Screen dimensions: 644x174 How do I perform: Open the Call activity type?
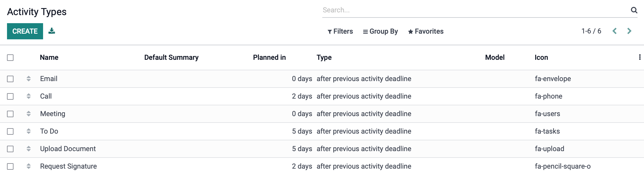(x=46, y=96)
